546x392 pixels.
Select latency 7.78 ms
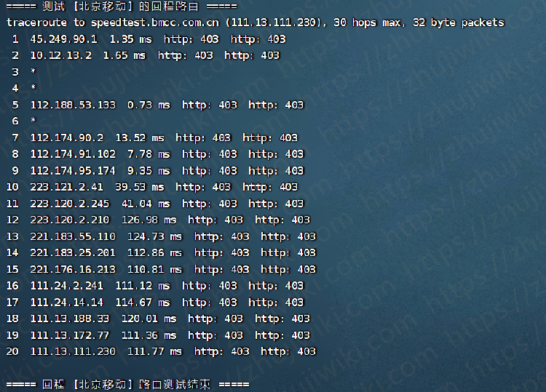point(149,154)
